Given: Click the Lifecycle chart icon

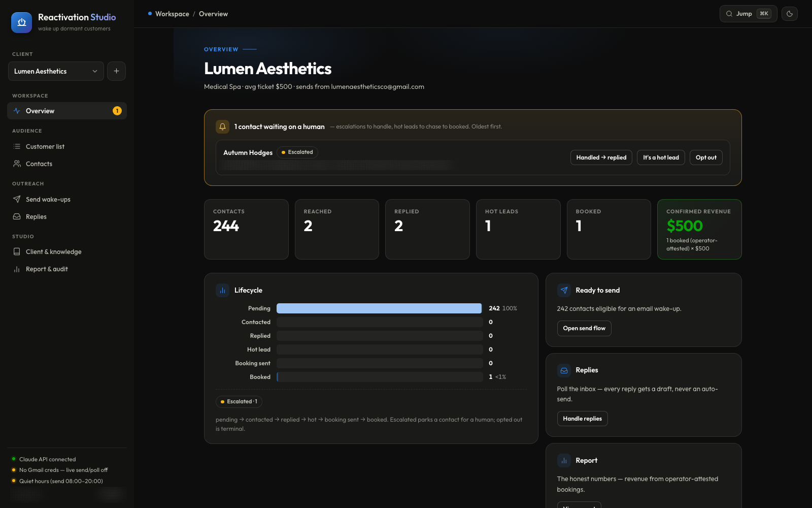Looking at the screenshot, I should [222, 290].
